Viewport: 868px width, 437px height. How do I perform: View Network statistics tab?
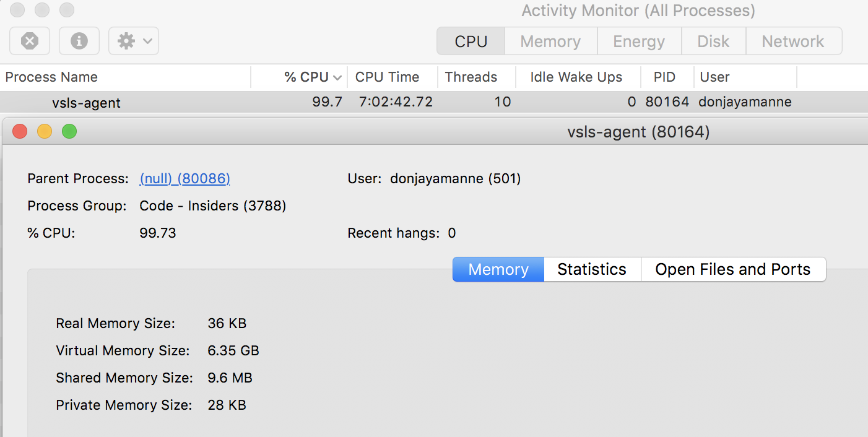pyautogui.click(x=794, y=41)
